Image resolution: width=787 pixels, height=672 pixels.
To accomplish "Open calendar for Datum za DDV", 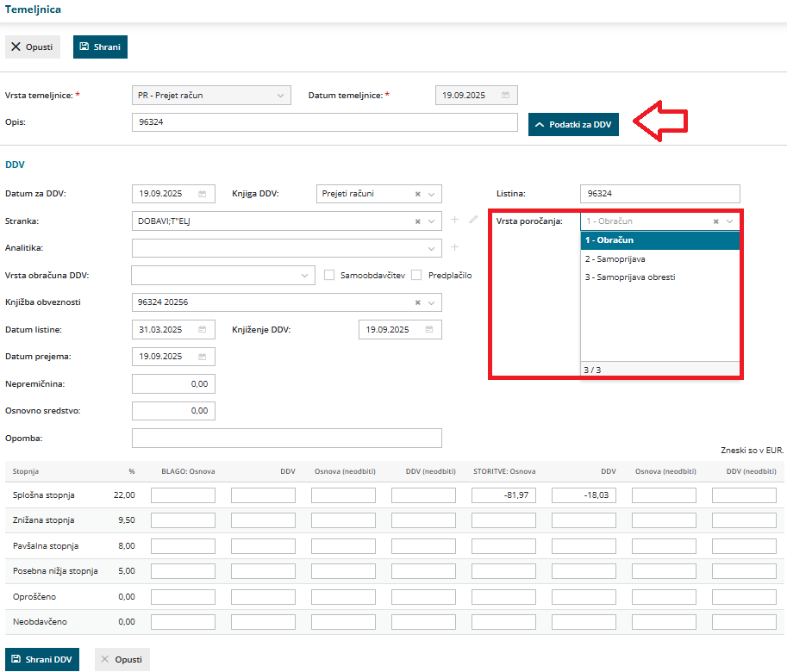I will click(203, 194).
